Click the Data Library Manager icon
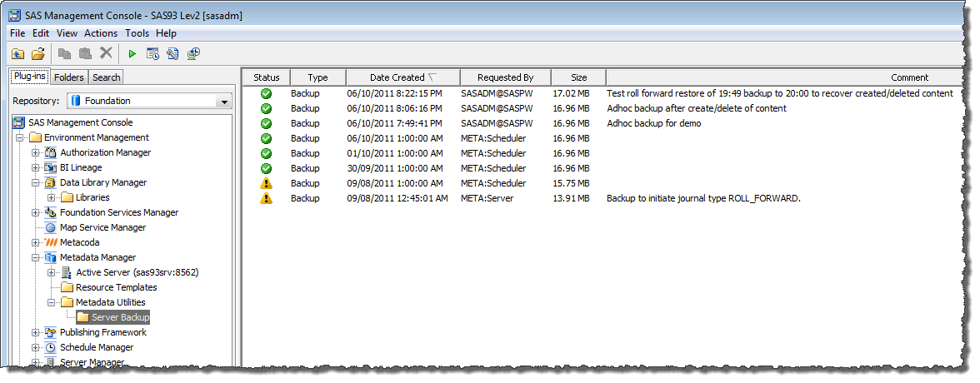This screenshot has height=383, width=980. point(51,182)
